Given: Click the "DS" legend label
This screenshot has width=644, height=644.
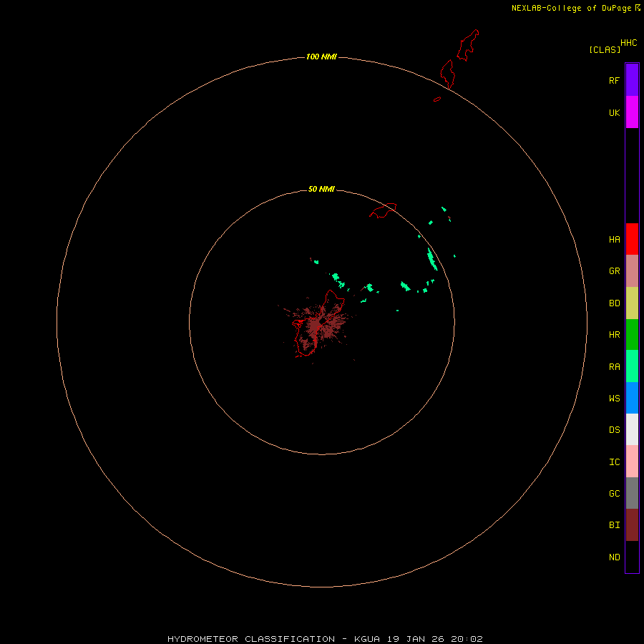Looking at the screenshot, I should 614,430.
